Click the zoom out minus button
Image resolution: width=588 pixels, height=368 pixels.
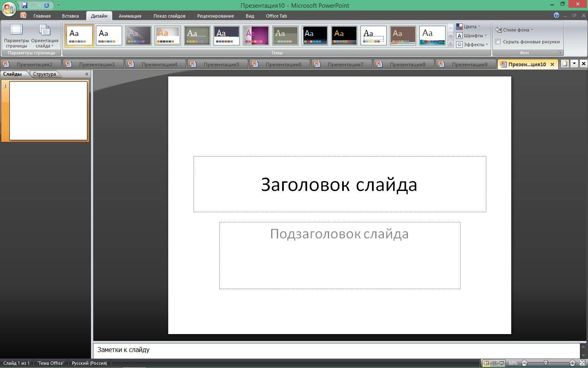tap(524, 363)
